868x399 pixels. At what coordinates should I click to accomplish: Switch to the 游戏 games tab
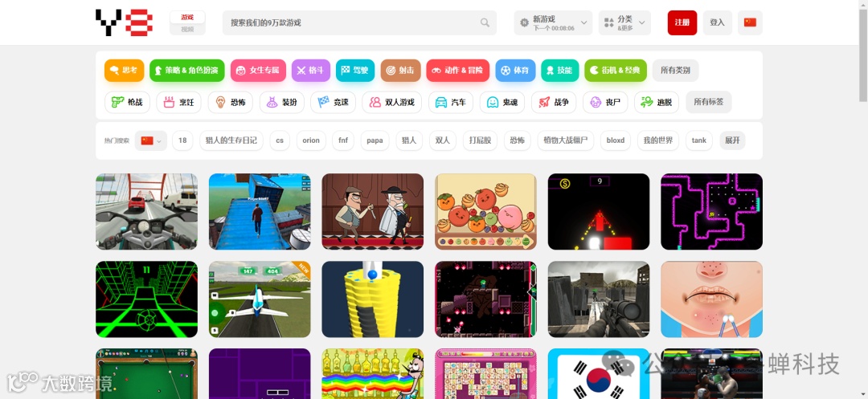[x=187, y=17]
